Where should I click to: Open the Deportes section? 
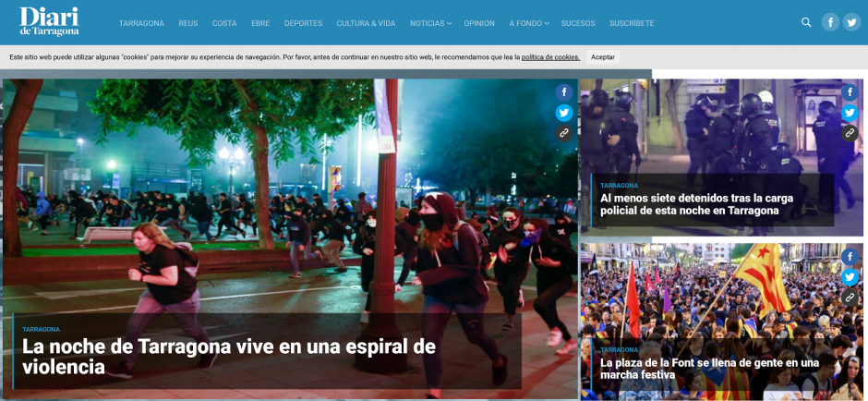(303, 23)
